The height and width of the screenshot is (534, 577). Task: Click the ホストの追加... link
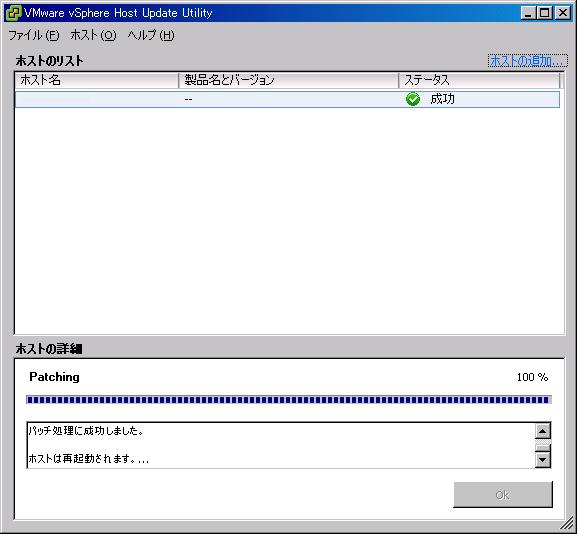pyautogui.click(x=528, y=61)
